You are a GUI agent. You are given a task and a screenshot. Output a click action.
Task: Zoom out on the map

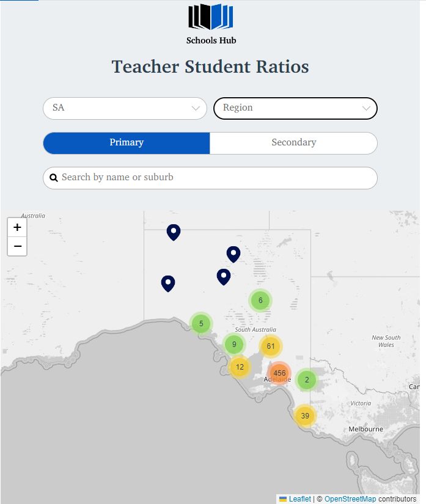pyautogui.click(x=17, y=246)
